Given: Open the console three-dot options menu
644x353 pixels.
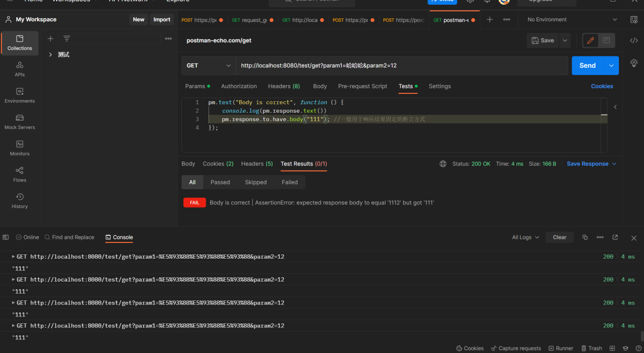Looking at the screenshot, I should pos(600,237).
